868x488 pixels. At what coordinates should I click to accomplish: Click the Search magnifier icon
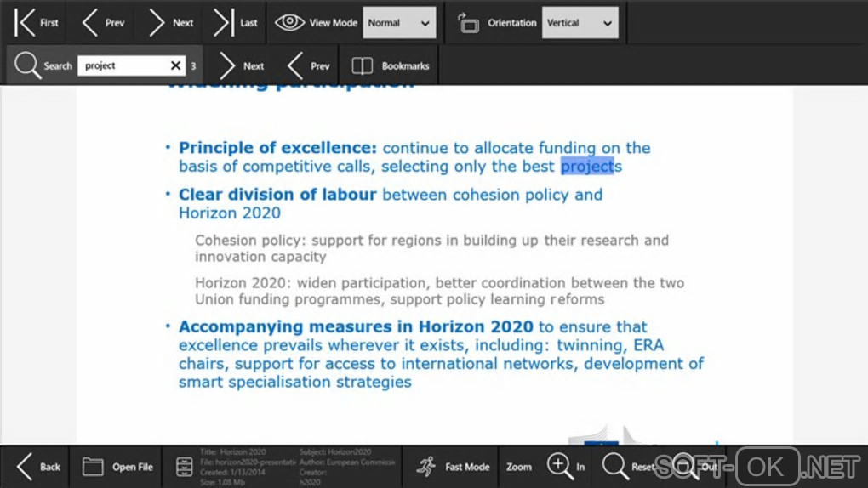coord(28,65)
